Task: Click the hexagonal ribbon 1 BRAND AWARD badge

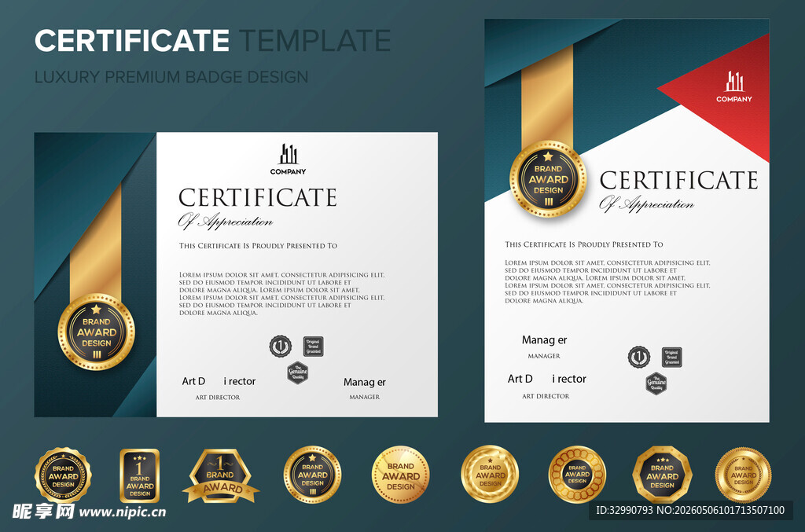Action: point(221,476)
